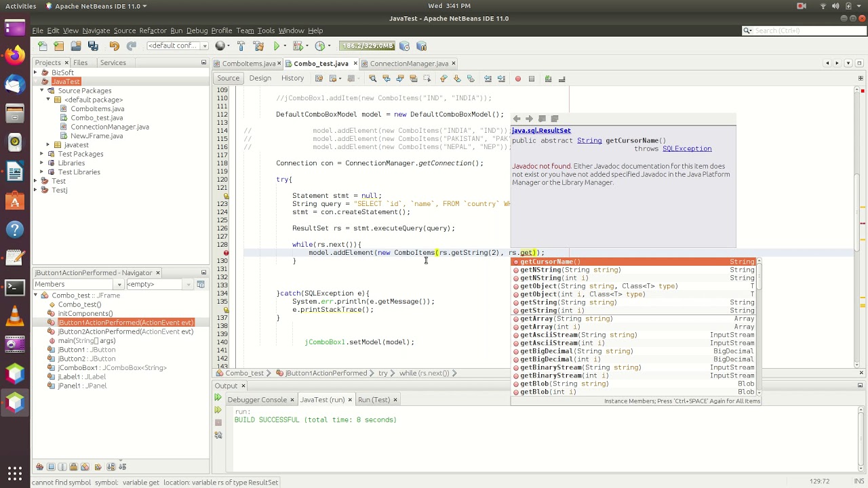Screen dimensions: 868x488
Task: Follow the String return type link in Javadoc
Action: (589, 140)
